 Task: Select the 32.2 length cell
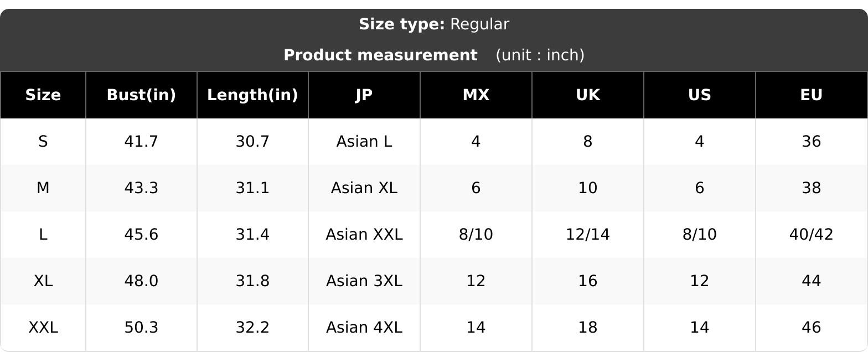click(252, 328)
